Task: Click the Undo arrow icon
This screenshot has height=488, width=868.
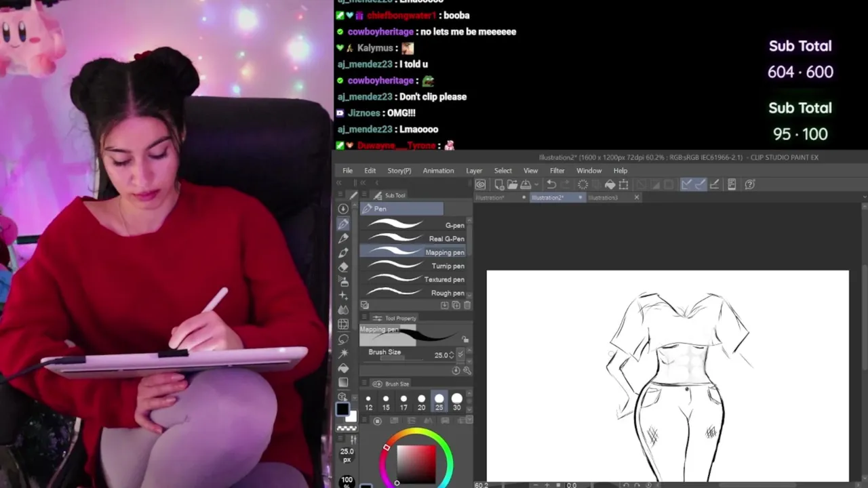Action: pyautogui.click(x=551, y=184)
